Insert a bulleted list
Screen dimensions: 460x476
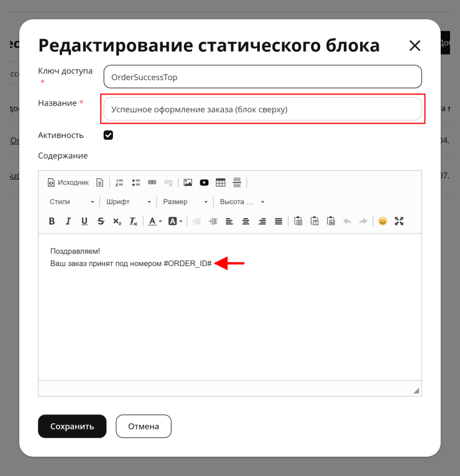tap(136, 183)
